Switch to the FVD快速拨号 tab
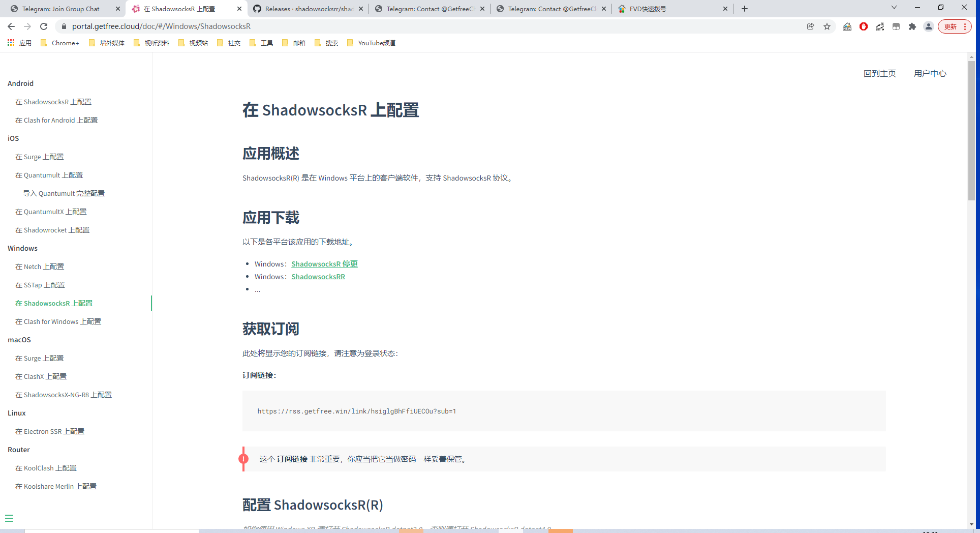 tap(673, 9)
